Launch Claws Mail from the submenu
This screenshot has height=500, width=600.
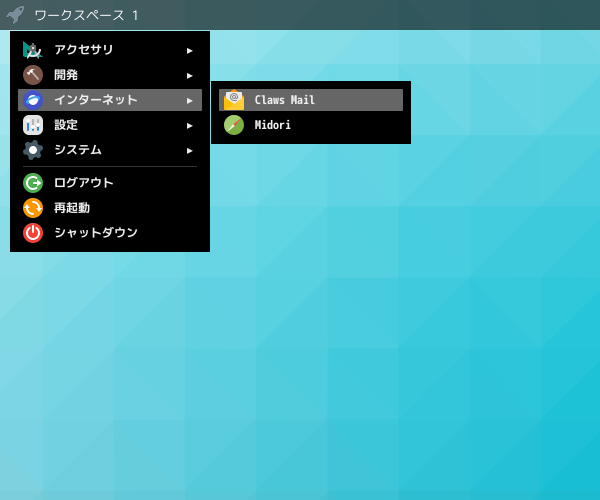point(311,100)
